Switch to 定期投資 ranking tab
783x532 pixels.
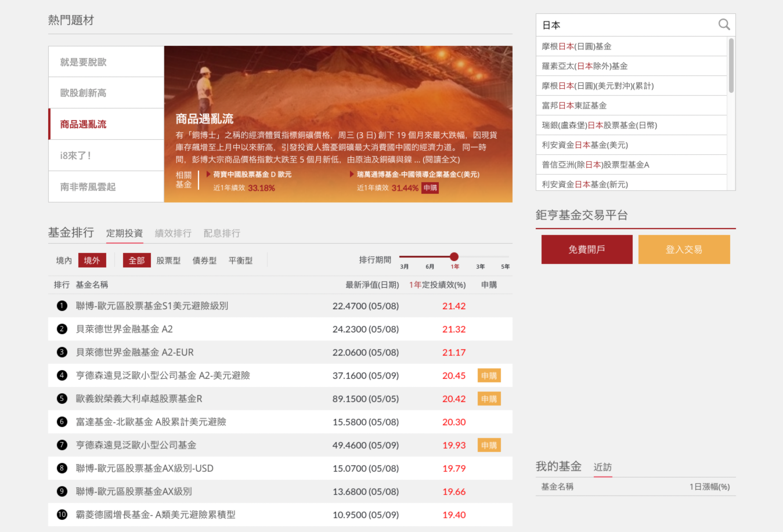tap(124, 233)
